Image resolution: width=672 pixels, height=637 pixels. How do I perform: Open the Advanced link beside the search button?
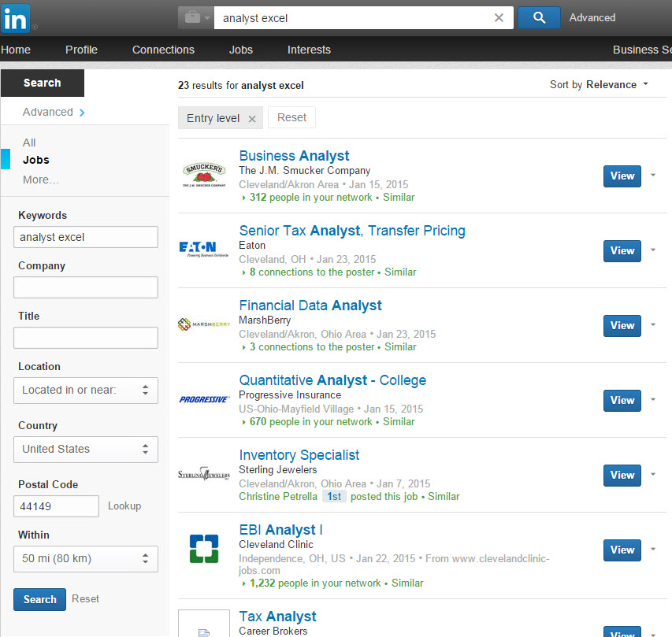coord(592,17)
